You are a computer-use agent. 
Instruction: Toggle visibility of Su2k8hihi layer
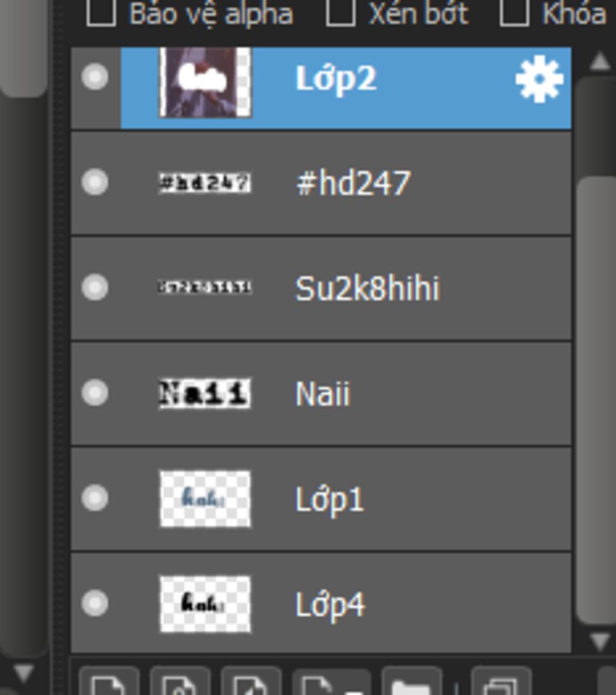95,287
